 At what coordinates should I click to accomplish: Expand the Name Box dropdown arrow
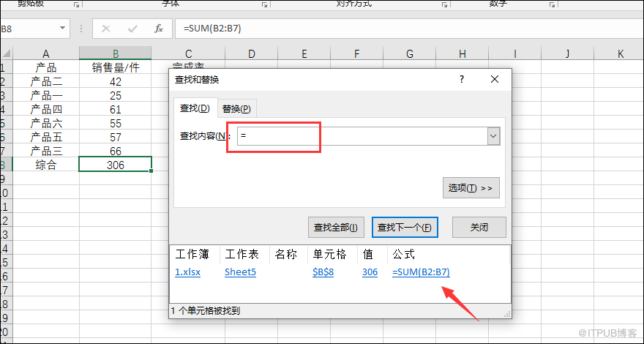pyautogui.click(x=63, y=29)
